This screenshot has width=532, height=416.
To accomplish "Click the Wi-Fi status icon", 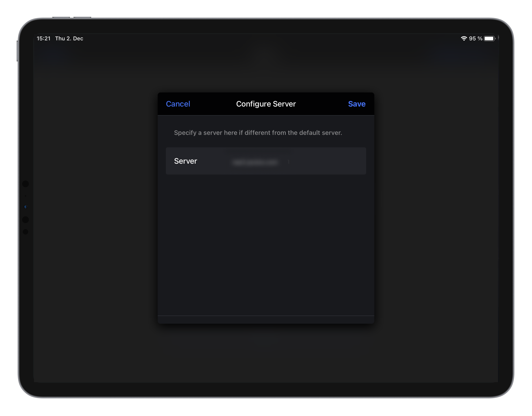I will tap(464, 38).
